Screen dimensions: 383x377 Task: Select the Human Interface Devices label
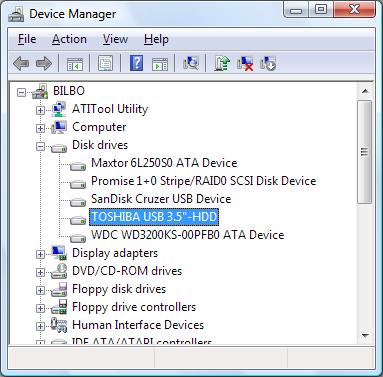tap(138, 325)
